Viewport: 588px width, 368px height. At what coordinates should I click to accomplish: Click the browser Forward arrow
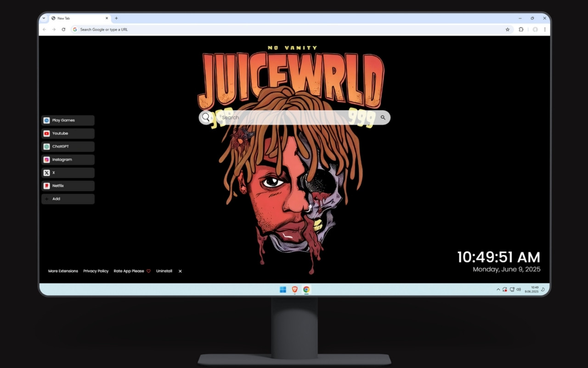click(x=54, y=29)
